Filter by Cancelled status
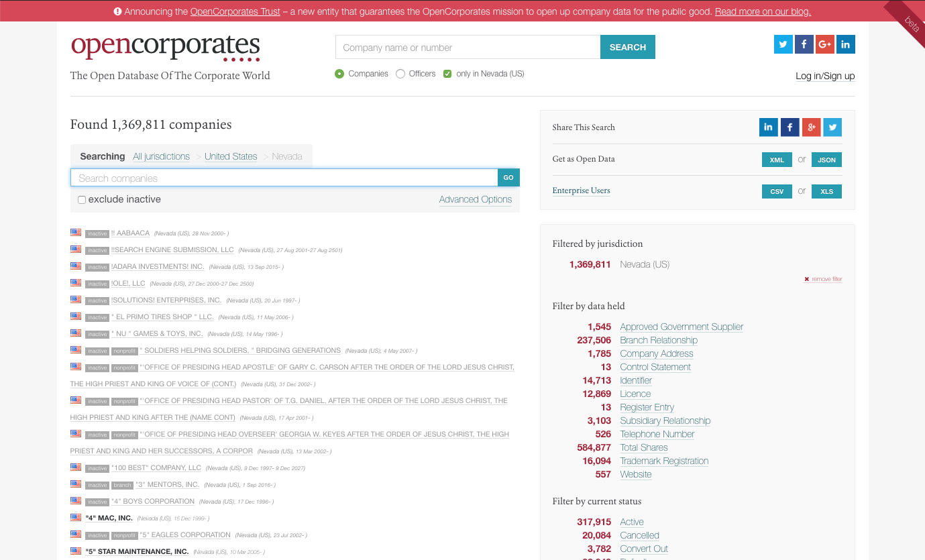Image resolution: width=925 pixels, height=560 pixels. point(640,535)
